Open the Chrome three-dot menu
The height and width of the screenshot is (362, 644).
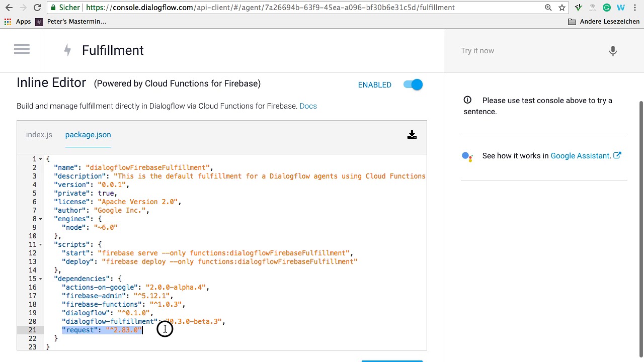(x=635, y=8)
